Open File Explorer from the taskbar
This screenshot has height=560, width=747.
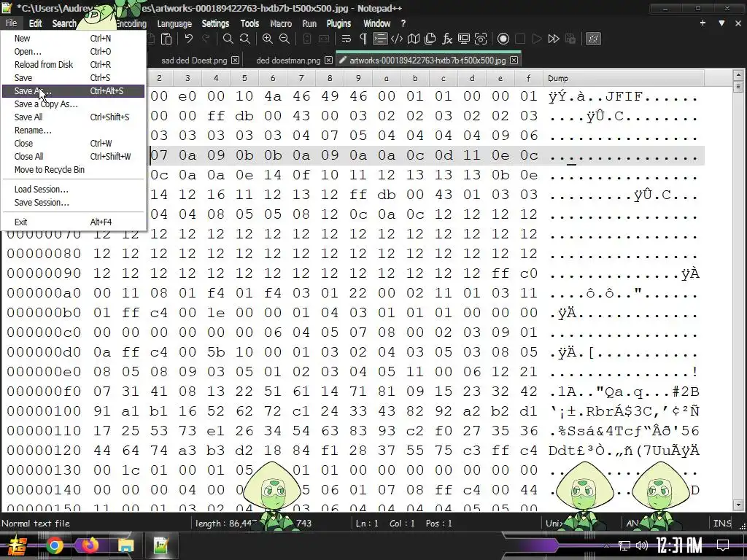point(125,545)
